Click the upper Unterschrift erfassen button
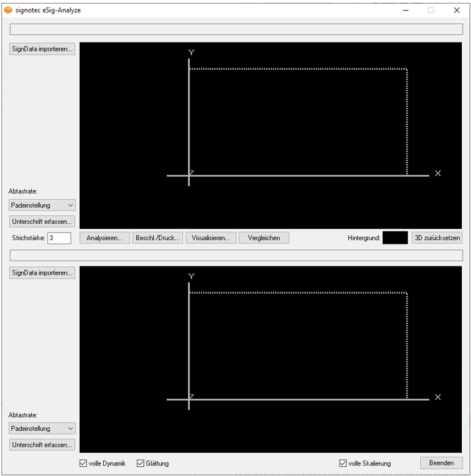This screenshot has width=471, height=476. coord(42,221)
